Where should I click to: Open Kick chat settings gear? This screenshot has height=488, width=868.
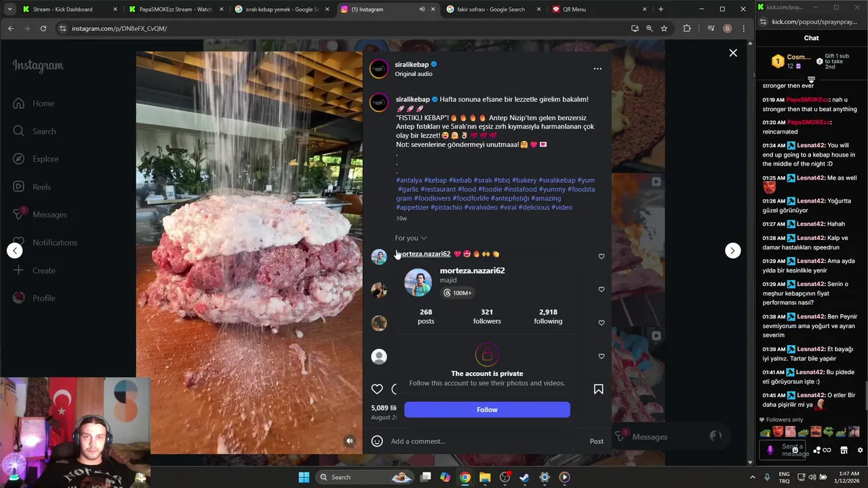pyautogui.click(x=860, y=450)
